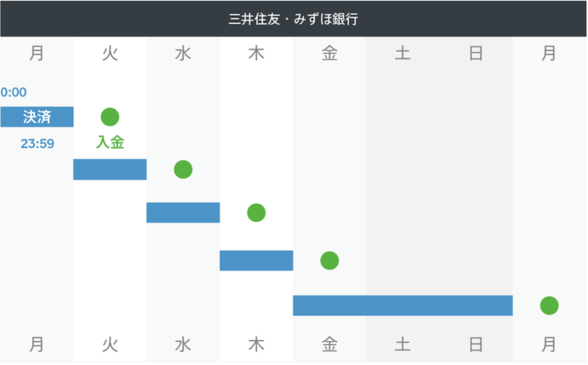The height and width of the screenshot is (365, 588).
Task: Select the green dot in the Friday column
Action: (x=329, y=261)
